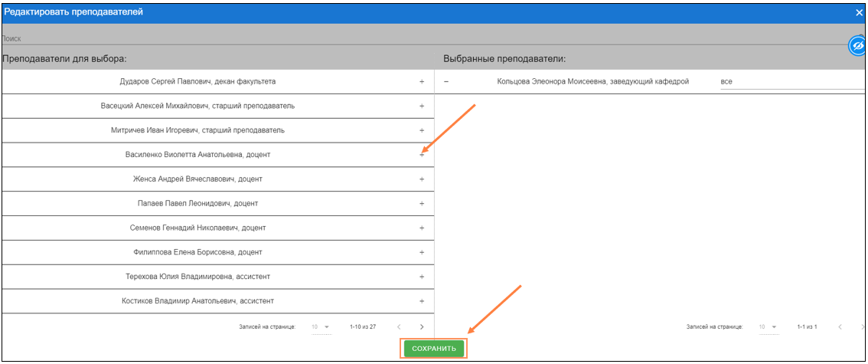Add Папаев Павел Леонидович with plus icon
Viewport: 868px width, 364px height.
click(x=421, y=204)
